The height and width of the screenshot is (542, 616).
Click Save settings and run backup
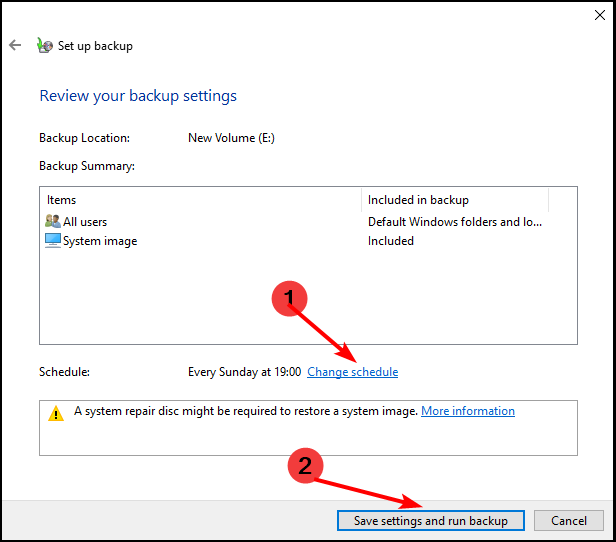tap(431, 520)
